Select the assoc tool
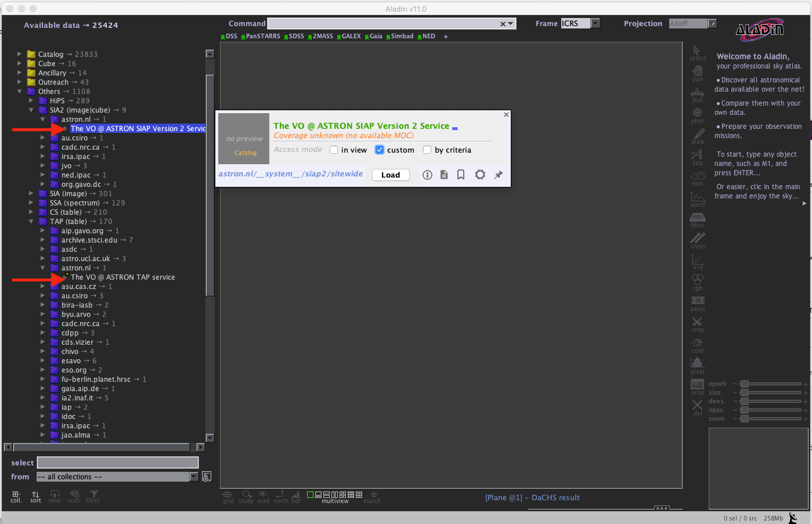Screen dimensions: 812x524 [x=698, y=304]
